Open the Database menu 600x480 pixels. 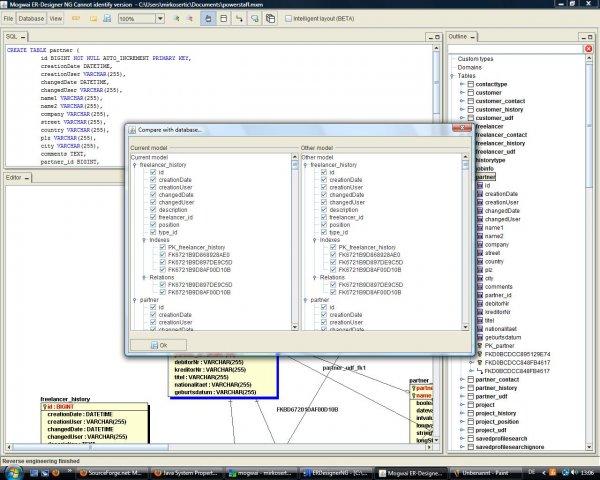(31, 18)
